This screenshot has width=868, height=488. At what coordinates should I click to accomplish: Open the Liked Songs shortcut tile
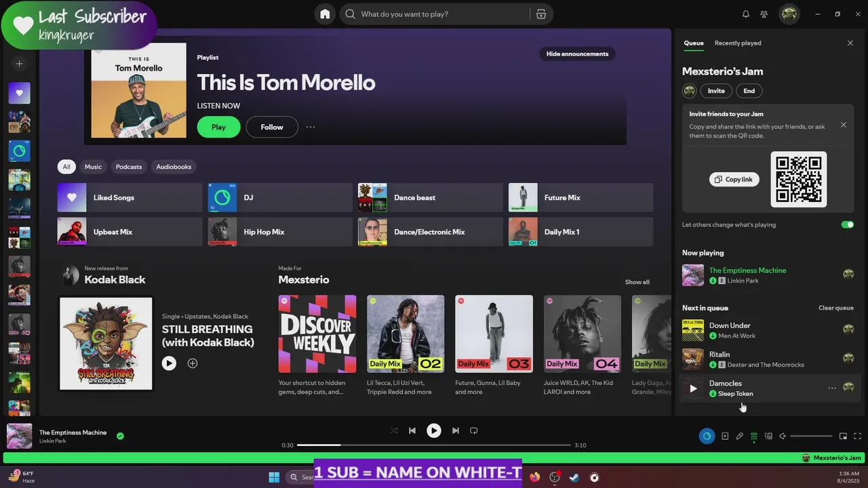coord(130,198)
